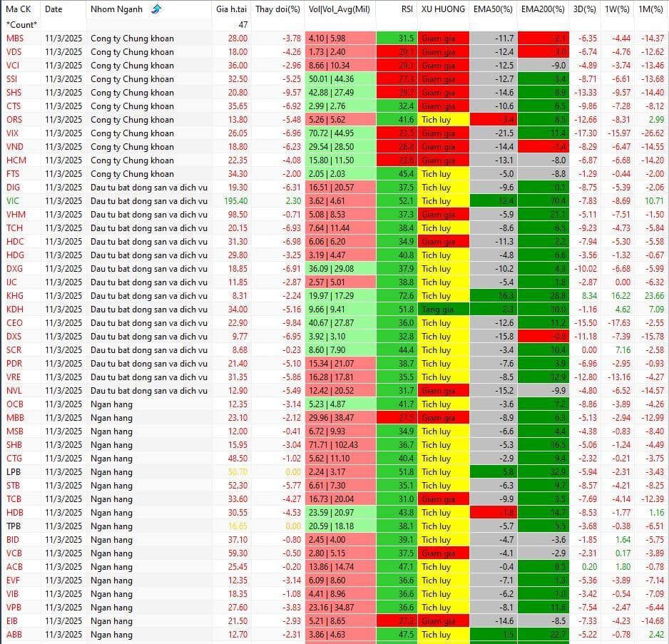Viewport: 669px width, 644px height.
Task: Select the VHM ticker symbol
Action: 16,215
